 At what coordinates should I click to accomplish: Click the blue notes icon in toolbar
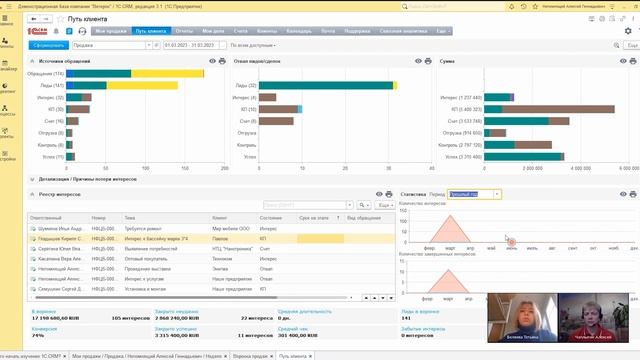(x=69, y=31)
